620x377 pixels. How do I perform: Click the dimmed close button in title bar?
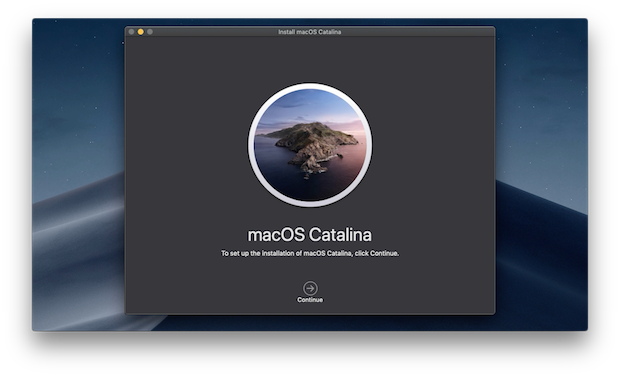point(131,32)
